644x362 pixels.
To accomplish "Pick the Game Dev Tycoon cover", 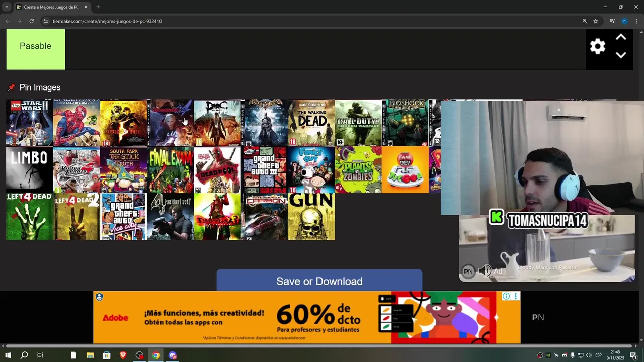I will pos(405,170).
